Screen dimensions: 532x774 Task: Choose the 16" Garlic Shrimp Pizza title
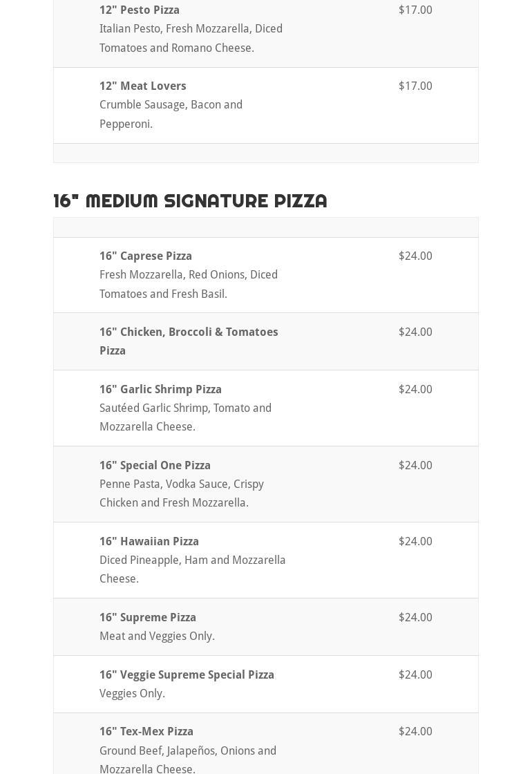pos(160,390)
